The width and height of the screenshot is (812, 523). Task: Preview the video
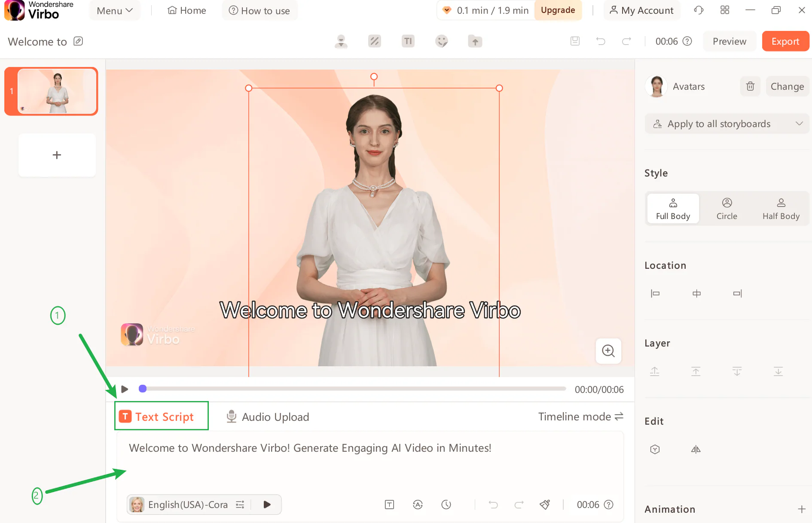(x=730, y=41)
